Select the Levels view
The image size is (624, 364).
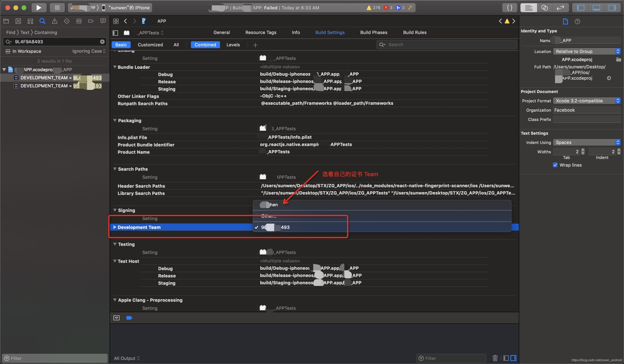pyautogui.click(x=233, y=44)
